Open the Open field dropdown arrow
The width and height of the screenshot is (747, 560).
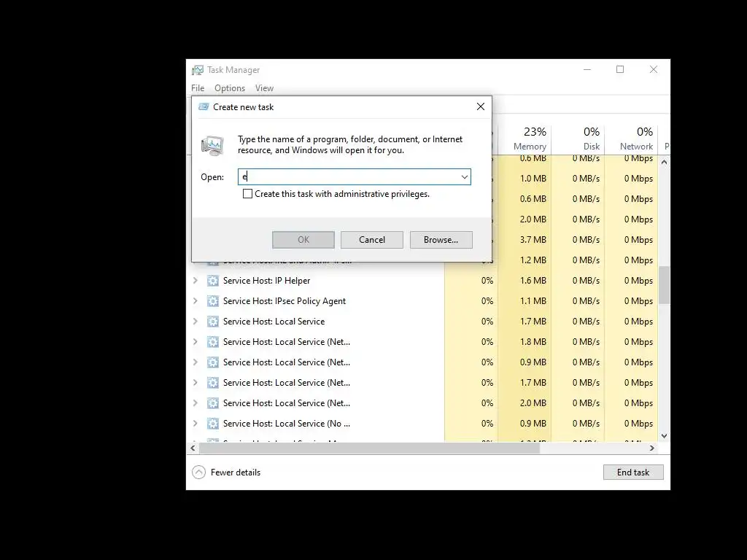(464, 176)
